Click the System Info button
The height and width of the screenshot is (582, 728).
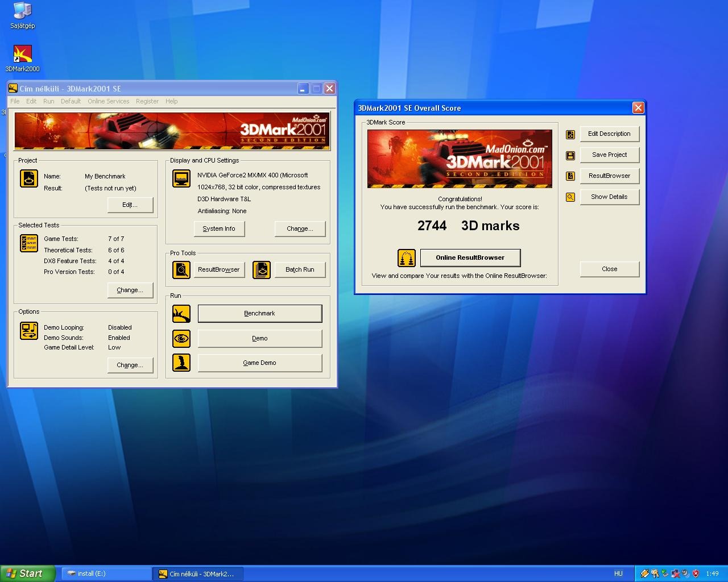[219, 228]
